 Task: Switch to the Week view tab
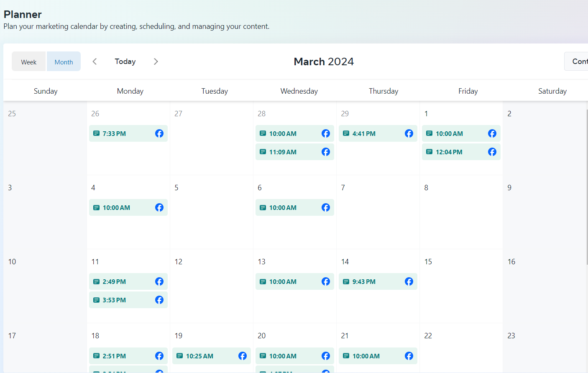coord(29,62)
